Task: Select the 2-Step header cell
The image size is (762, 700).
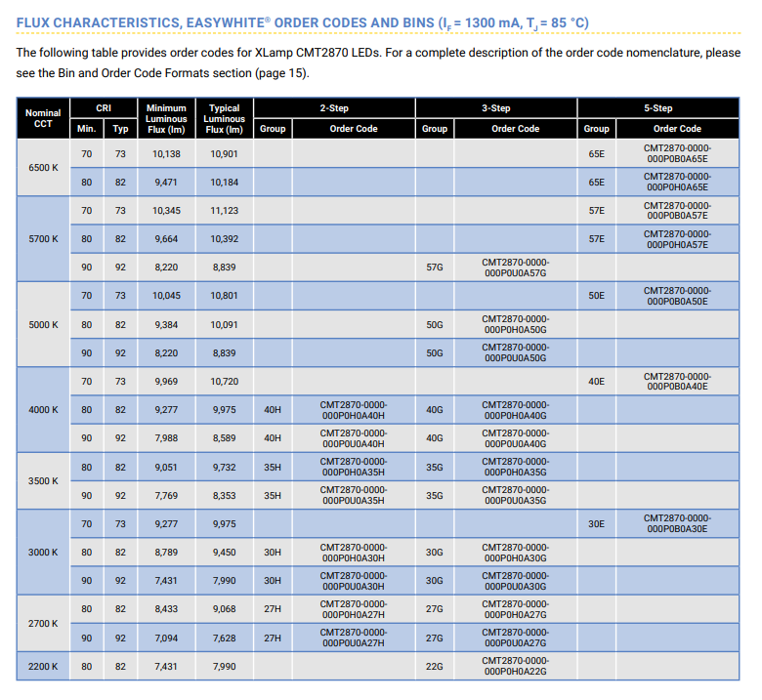Action: pos(334,107)
